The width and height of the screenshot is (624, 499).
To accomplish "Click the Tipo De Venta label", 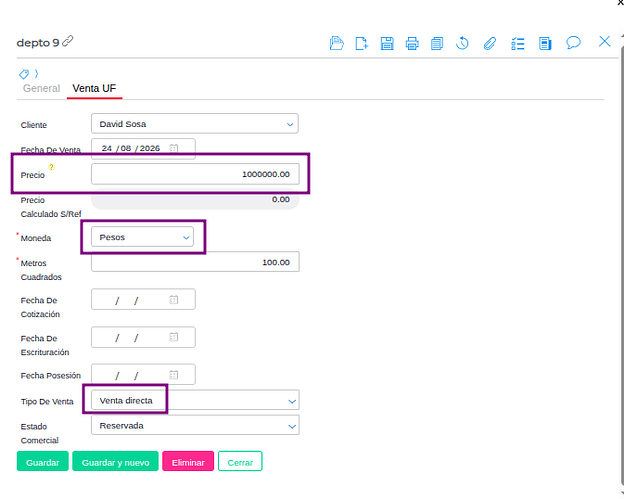I will coord(47,402).
